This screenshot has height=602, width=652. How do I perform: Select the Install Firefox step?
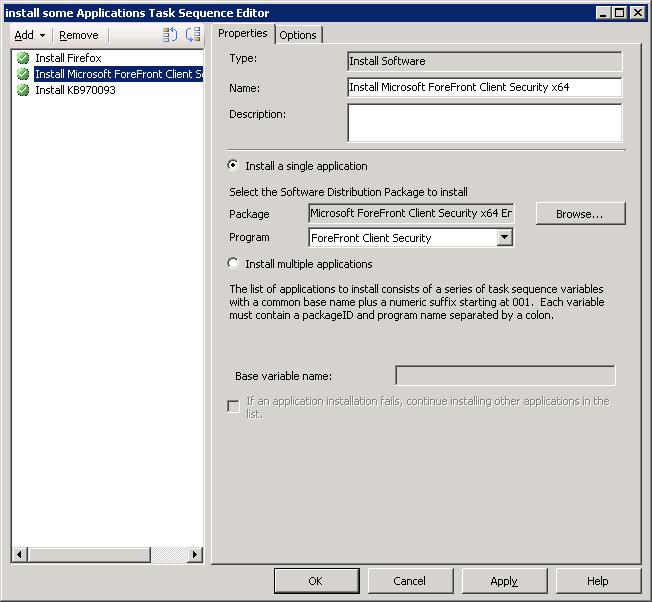click(x=68, y=58)
